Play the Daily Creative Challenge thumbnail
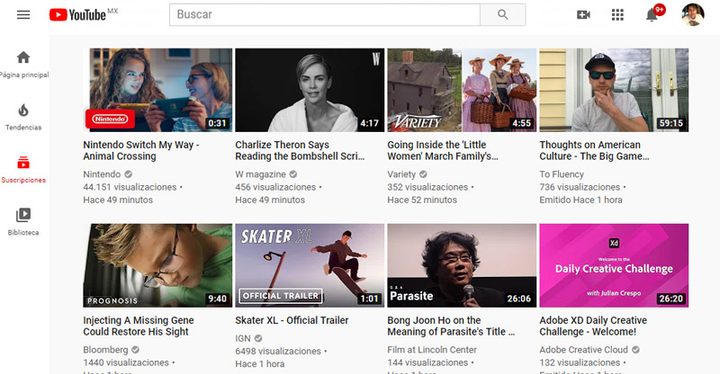This screenshot has height=374, width=720. pyautogui.click(x=614, y=266)
